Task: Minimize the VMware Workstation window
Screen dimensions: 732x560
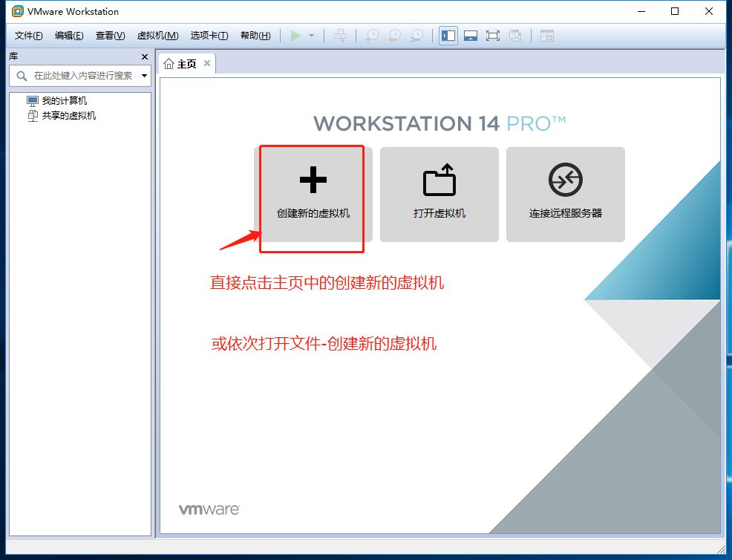Action: (x=641, y=11)
